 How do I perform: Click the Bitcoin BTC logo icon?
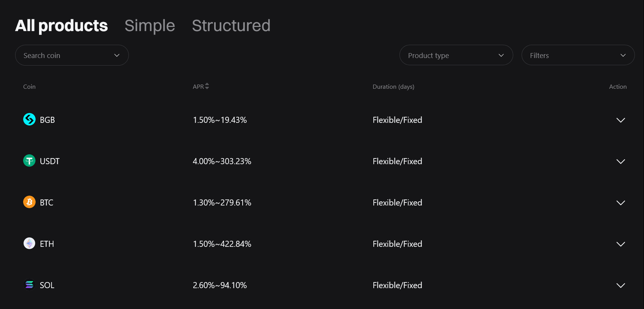point(29,202)
